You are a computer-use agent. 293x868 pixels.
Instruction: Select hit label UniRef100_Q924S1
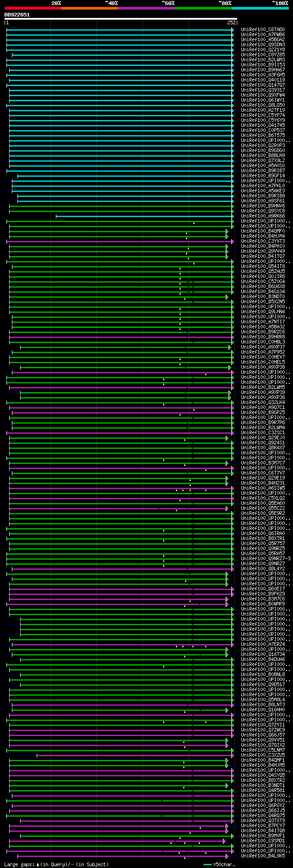click(263, 443)
